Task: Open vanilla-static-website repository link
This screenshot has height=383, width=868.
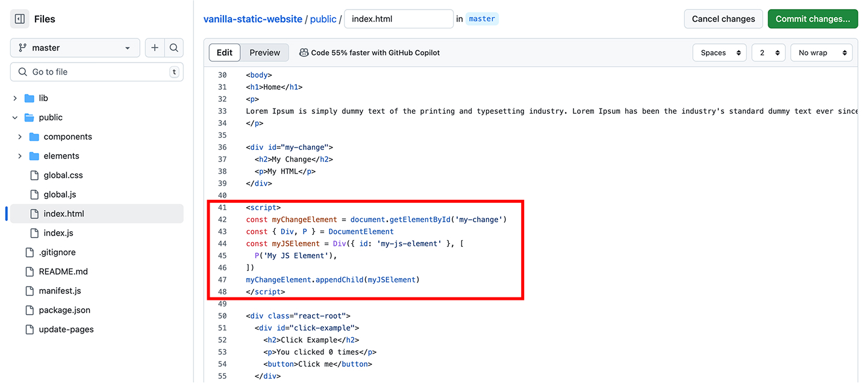Action: tap(253, 19)
